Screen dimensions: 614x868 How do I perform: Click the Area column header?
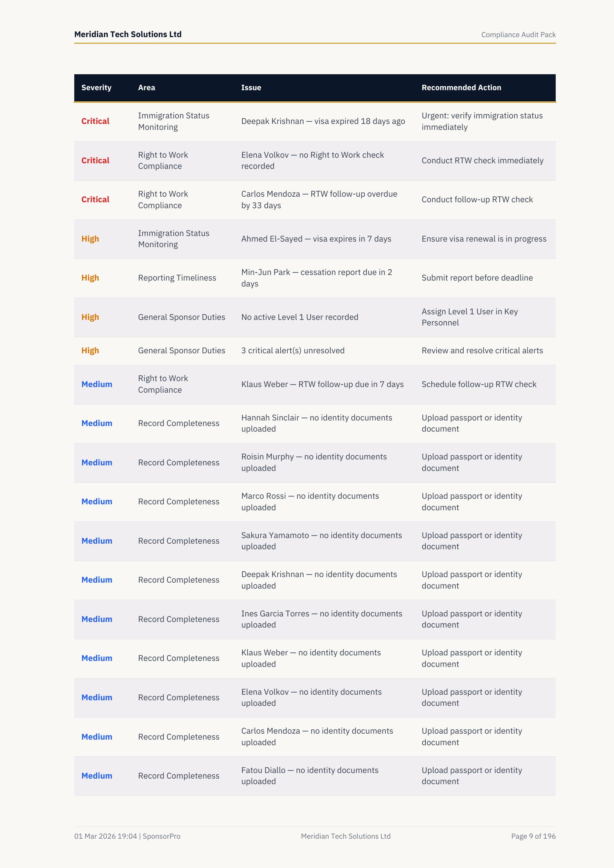click(146, 88)
